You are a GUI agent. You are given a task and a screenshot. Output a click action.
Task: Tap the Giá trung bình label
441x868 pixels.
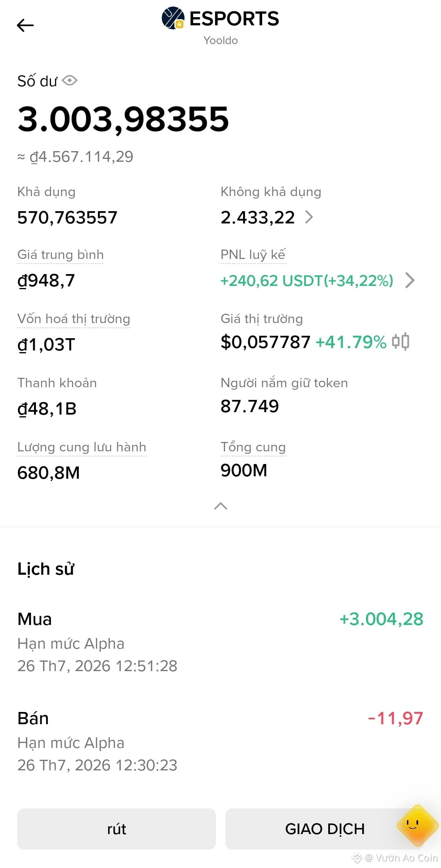[x=60, y=254]
